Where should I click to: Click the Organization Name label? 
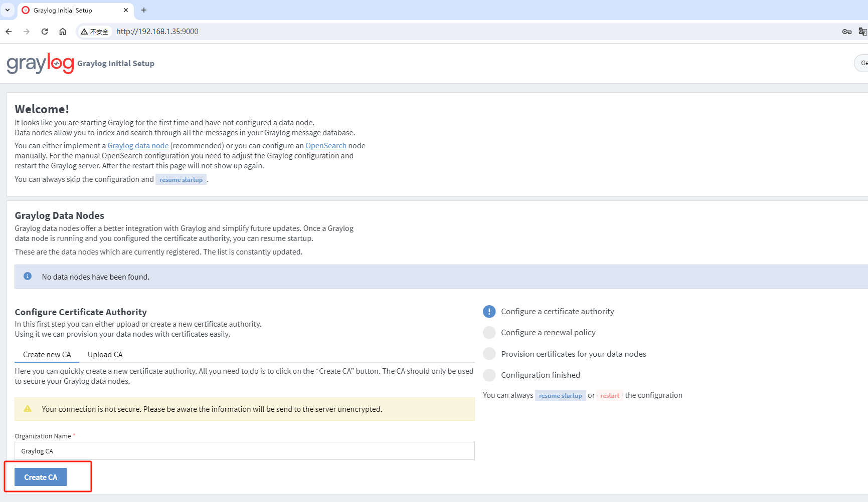pos(43,436)
